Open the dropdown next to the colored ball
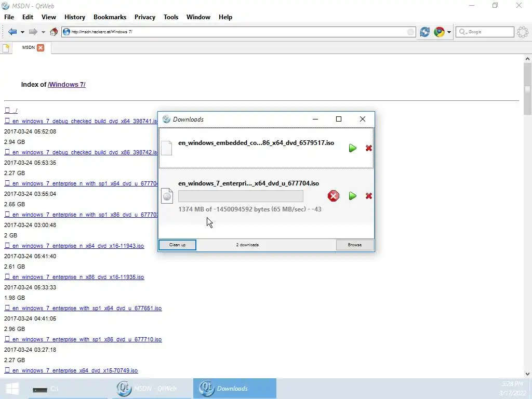The width and height of the screenshot is (532, 399). click(449, 32)
